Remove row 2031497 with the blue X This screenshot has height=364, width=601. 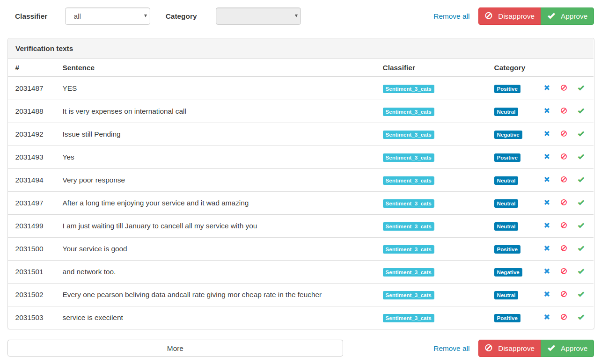pyautogui.click(x=547, y=203)
